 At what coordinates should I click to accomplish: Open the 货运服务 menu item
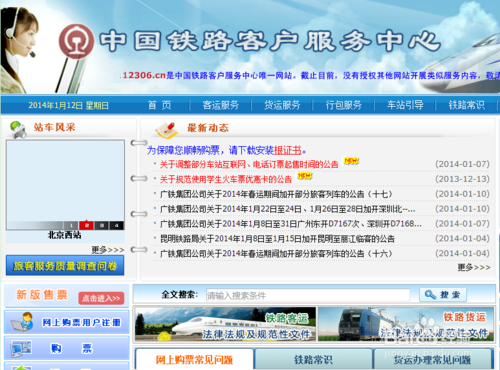(x=282, y=105)
